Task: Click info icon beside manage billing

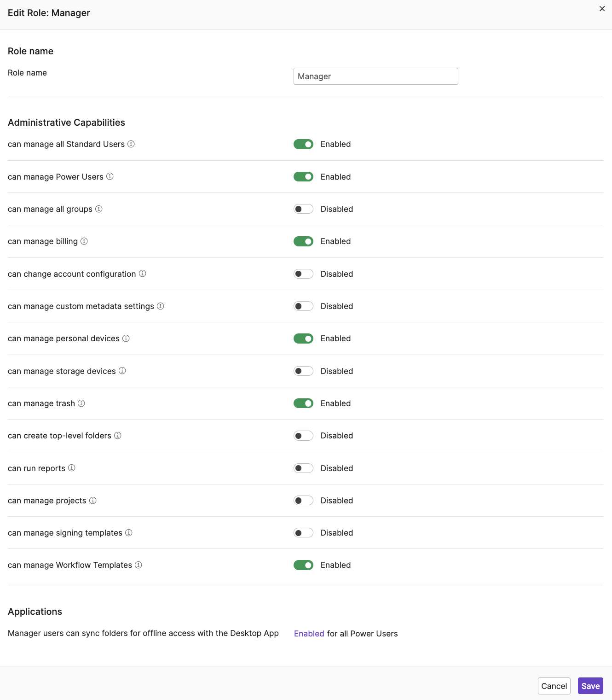Action: coord(84,241)
